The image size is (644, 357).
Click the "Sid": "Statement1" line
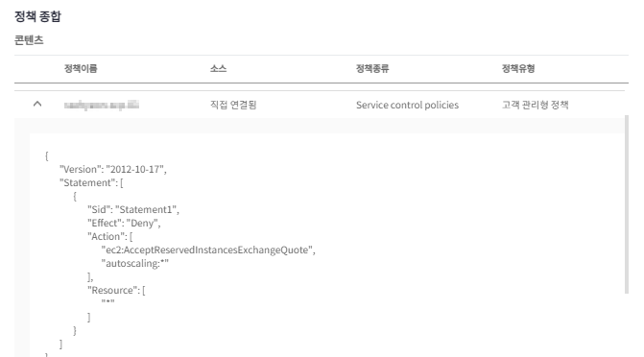[x=133, y=209]
